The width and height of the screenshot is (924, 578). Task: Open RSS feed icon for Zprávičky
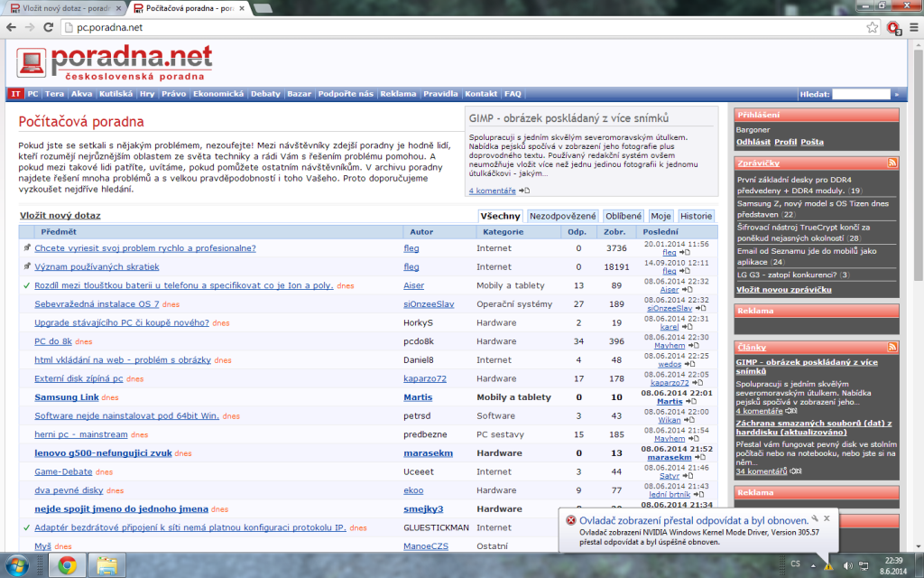[892, 163]
